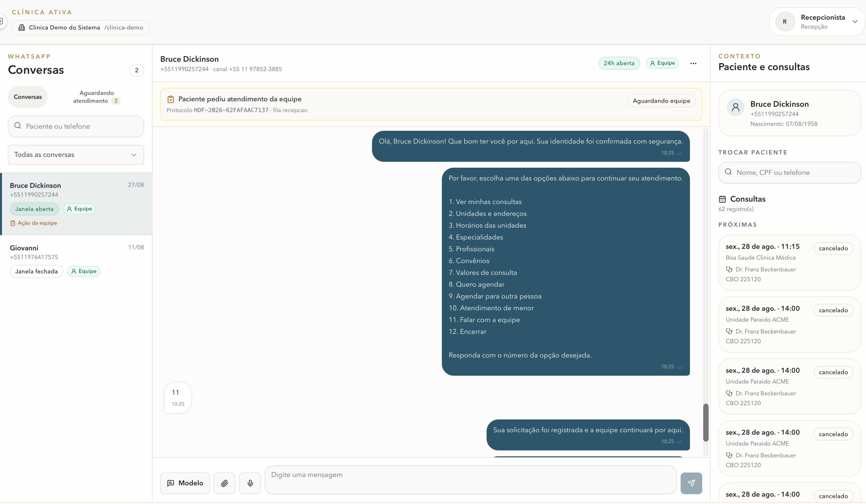Click the Aguardando equipe status button
The width and height of the screenshot is (866, 504).
click(x=661, y=101)
